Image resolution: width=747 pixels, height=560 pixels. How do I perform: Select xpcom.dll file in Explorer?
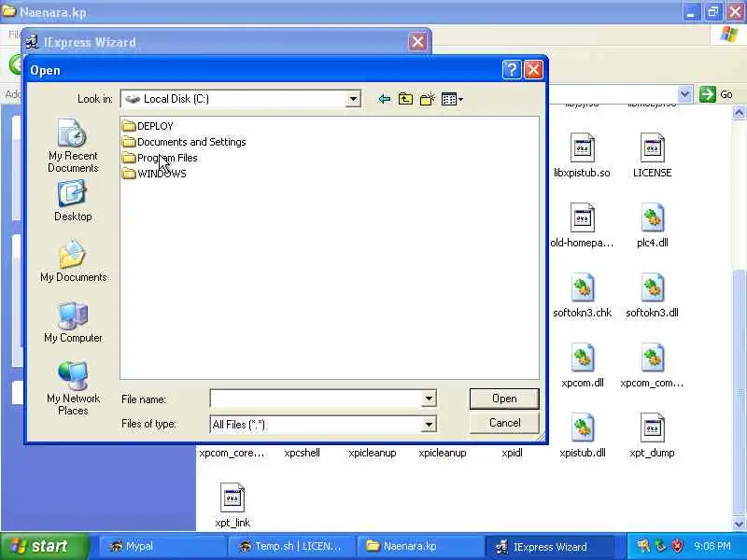click(582, 366)
